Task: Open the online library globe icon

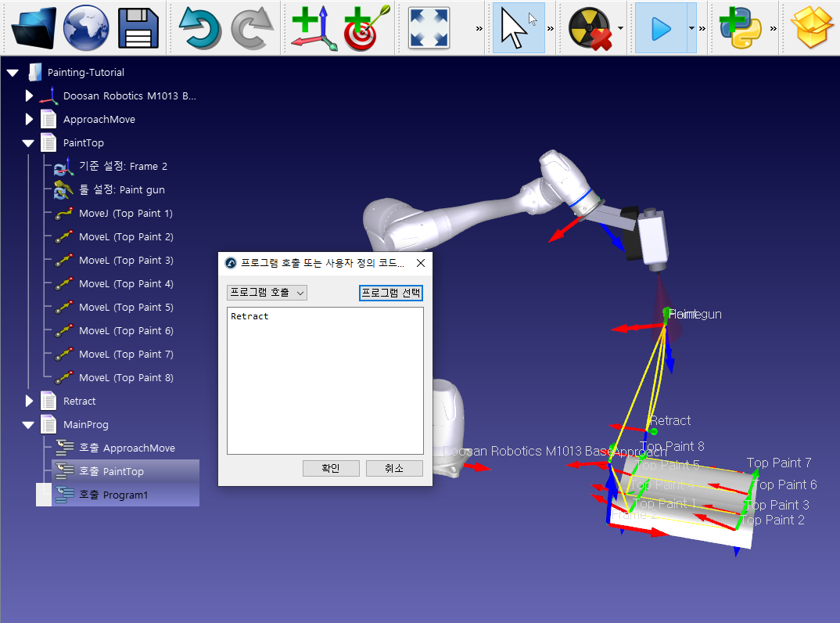Action: (x=86, y=28)
